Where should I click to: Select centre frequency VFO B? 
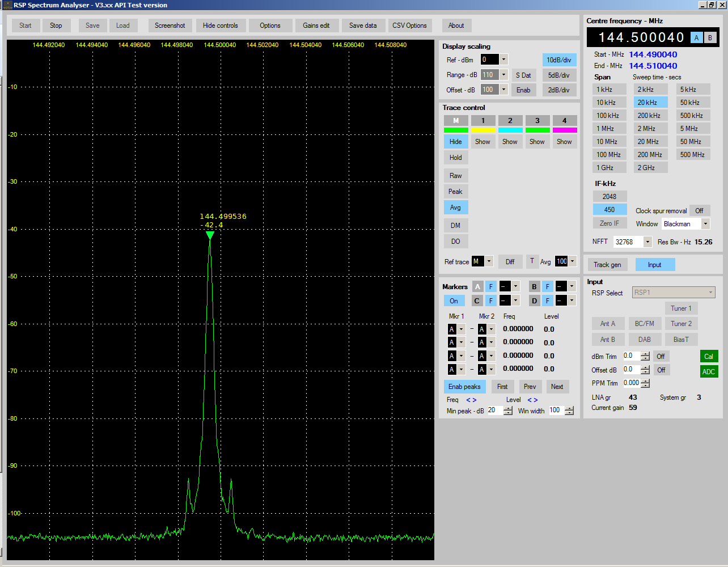click(710, 37)
